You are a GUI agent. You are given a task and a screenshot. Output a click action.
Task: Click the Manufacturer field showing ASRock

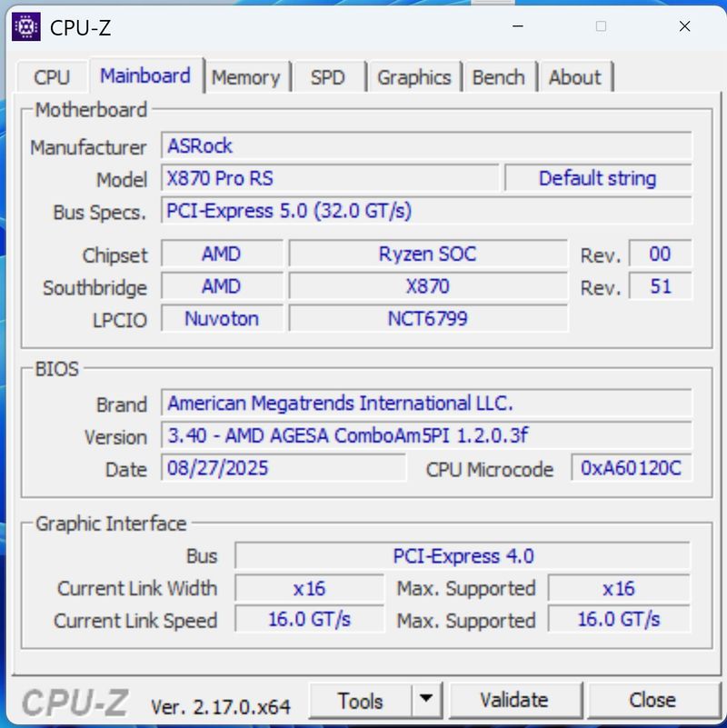[426, 145]
